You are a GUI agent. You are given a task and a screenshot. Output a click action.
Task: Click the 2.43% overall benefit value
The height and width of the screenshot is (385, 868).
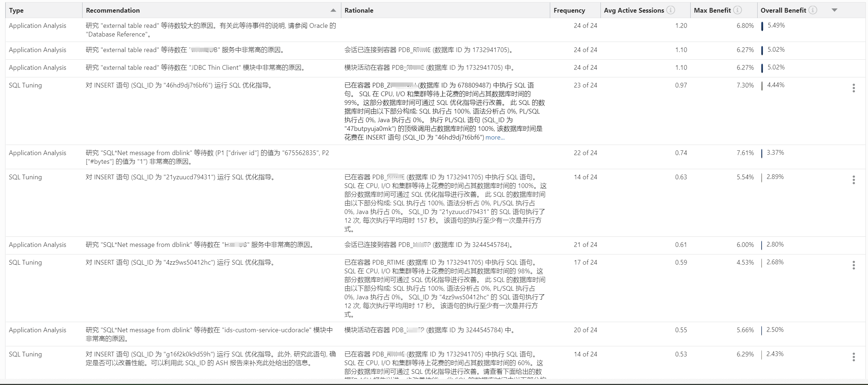tap(775, 354)
